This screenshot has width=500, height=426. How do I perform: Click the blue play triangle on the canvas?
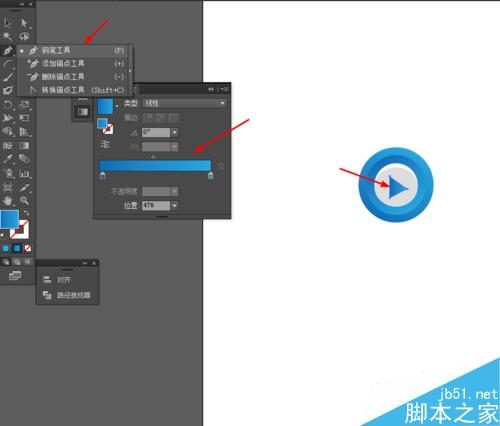coord(398,188)
